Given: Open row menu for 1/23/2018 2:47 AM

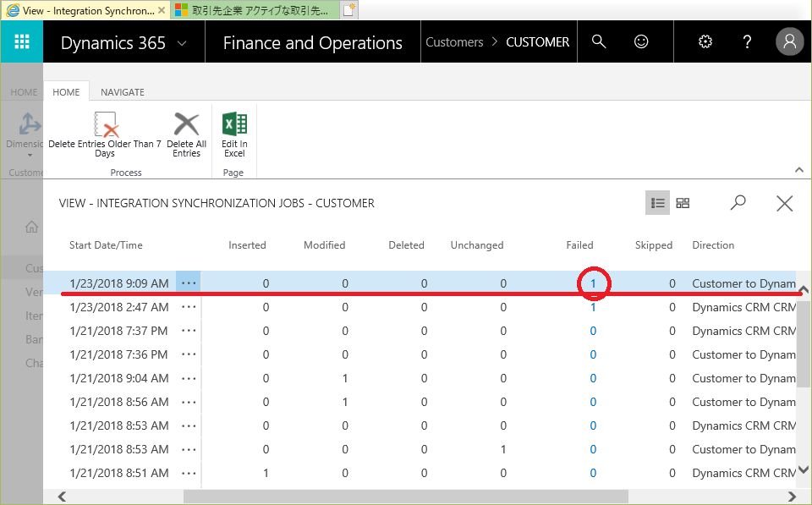Looking at the screenshot, I should (189, 307).
